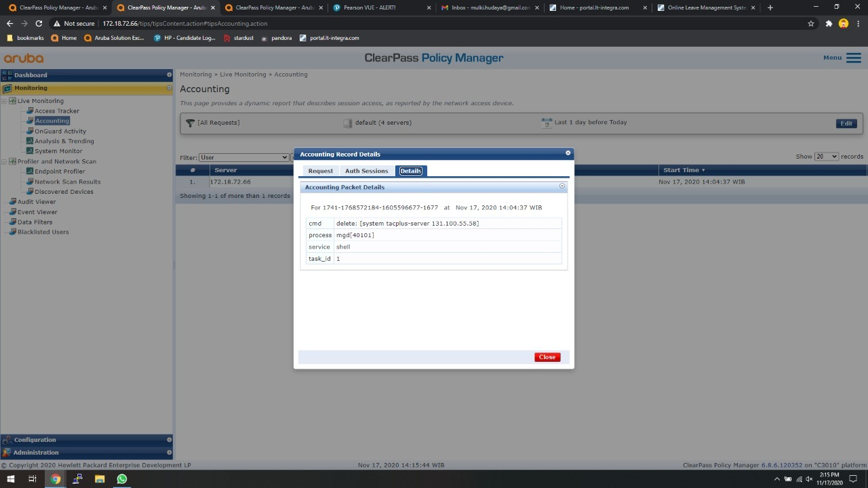The height and width of the screenshot is (488, 868).
Task: Open the Pearson VUE browser tab
Action: click(382, 7)
